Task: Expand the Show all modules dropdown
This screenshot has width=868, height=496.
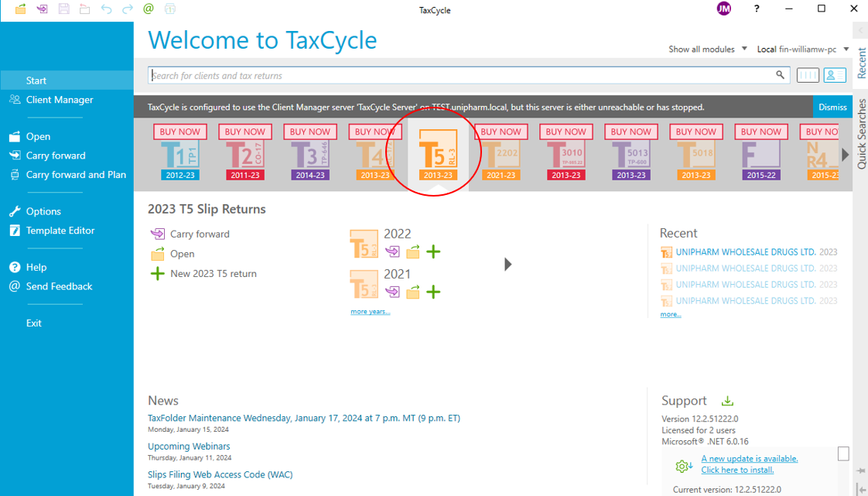Action: click(x=708, y=50)
